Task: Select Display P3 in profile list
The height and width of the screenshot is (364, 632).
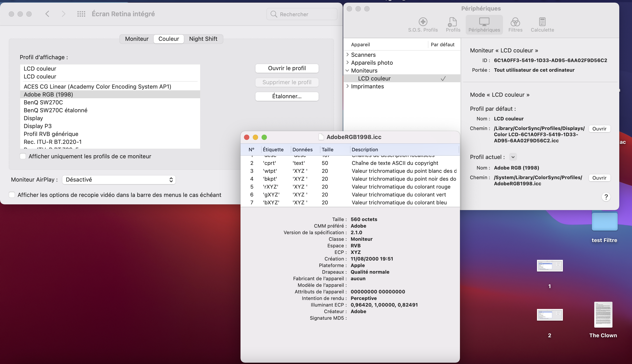Action: coord(38,126)
